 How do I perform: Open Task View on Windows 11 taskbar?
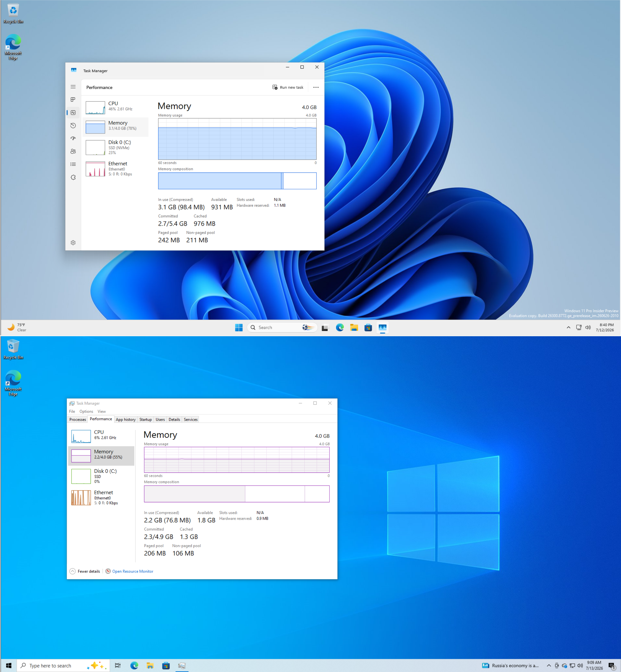(x=325, y=327)
